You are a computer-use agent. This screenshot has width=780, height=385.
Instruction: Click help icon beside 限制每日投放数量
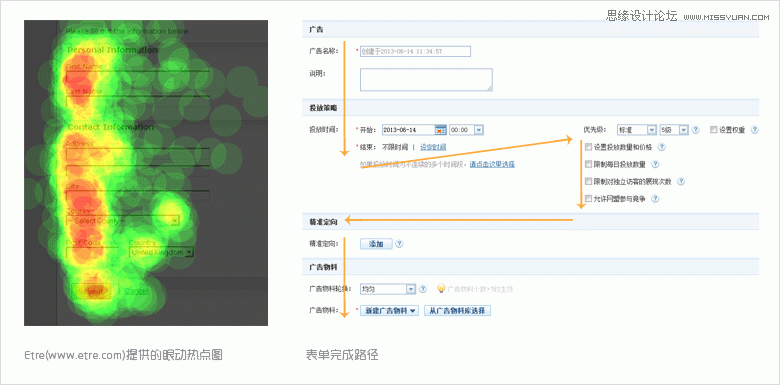655,164
